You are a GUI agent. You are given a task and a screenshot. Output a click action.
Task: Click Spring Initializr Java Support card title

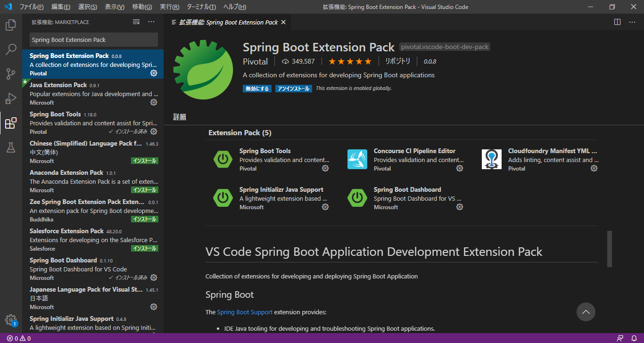[x=281, y=189]
